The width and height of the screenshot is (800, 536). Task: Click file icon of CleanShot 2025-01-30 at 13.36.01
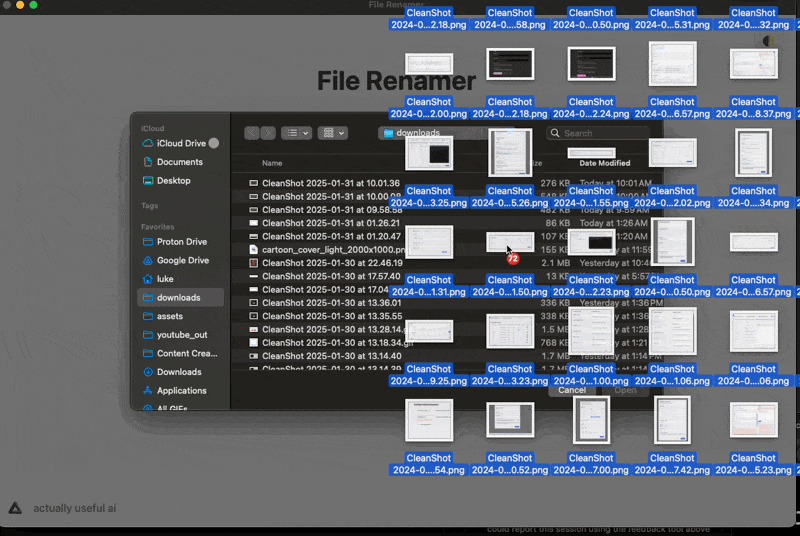coord(254,302)
